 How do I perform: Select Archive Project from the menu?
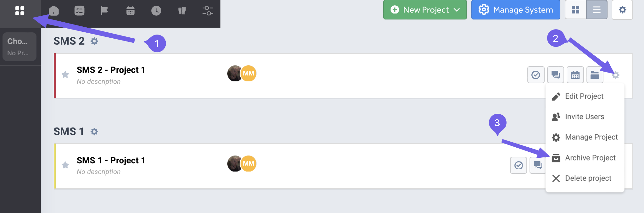[590, 158]
